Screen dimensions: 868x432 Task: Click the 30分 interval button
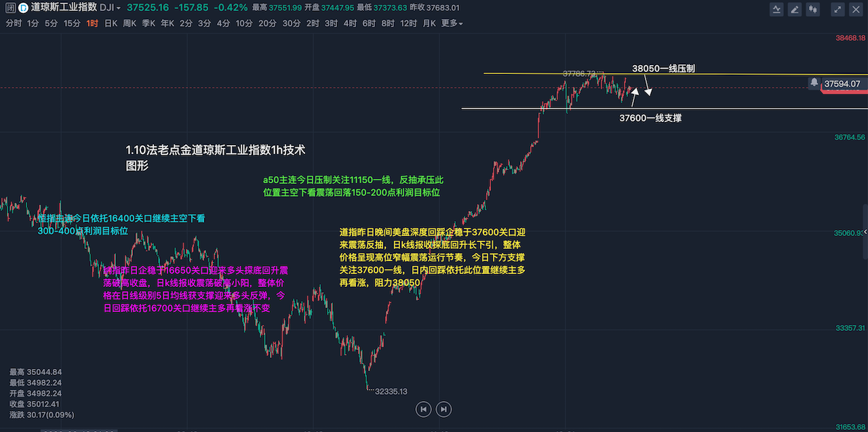[291, 24]
